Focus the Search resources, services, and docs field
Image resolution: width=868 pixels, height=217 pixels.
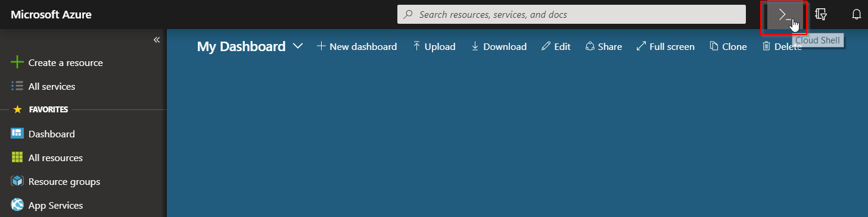(x=571, y=14)
